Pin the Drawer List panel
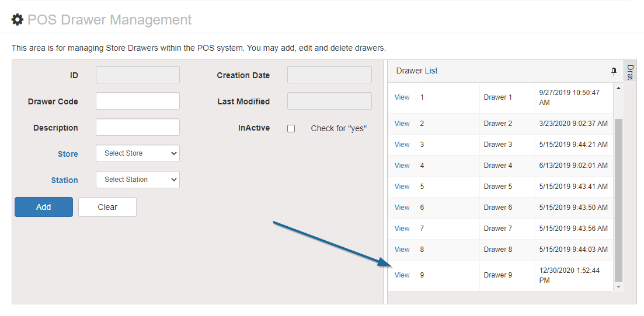The image size is (644, 316). coord(614,71)
